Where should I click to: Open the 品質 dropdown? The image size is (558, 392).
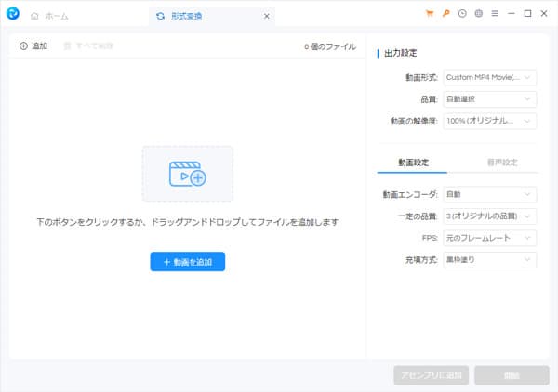point(489,99)
